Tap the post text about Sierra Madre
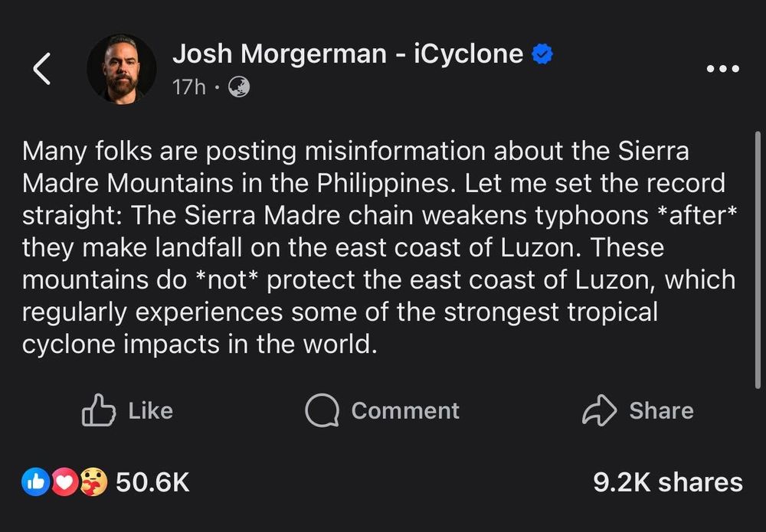766x532 pixels. click(x=375, y=248)
